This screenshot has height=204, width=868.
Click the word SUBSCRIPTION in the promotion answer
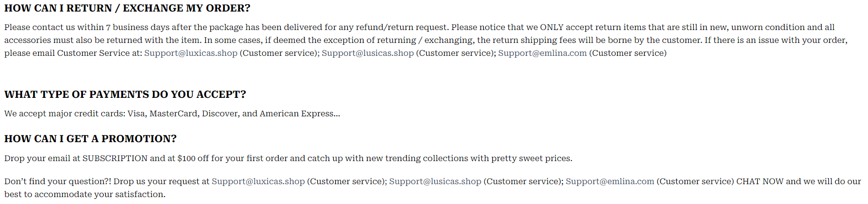(115, 158)
